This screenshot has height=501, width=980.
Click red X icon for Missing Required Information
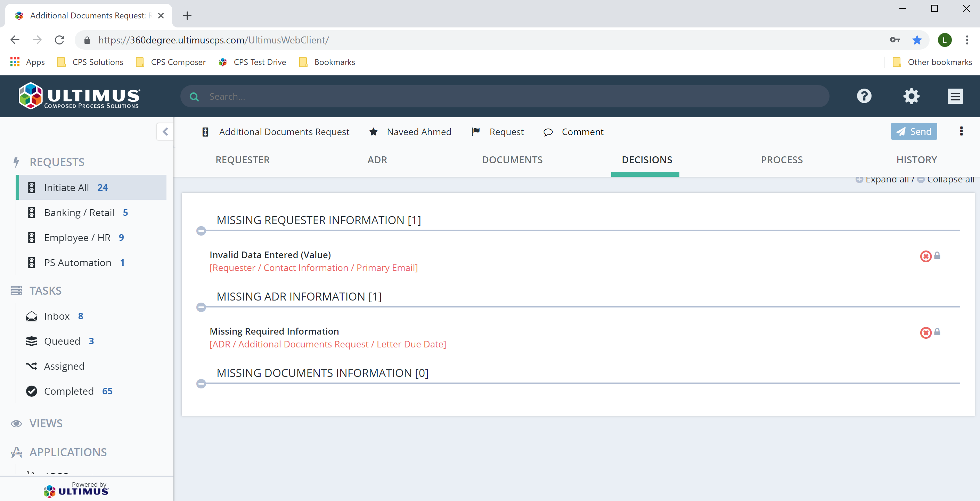pyautogui.click(x=925, y=332)
